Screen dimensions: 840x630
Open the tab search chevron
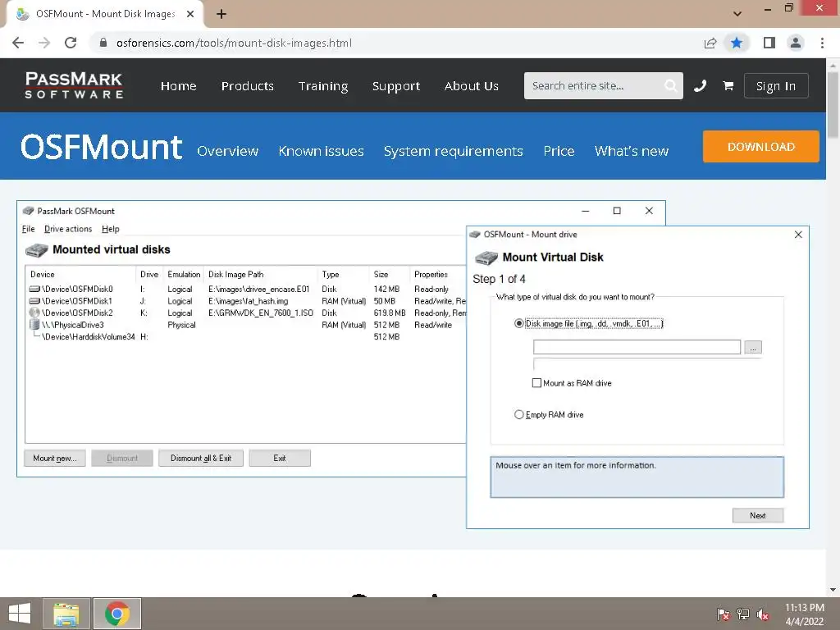coord(737,14)
